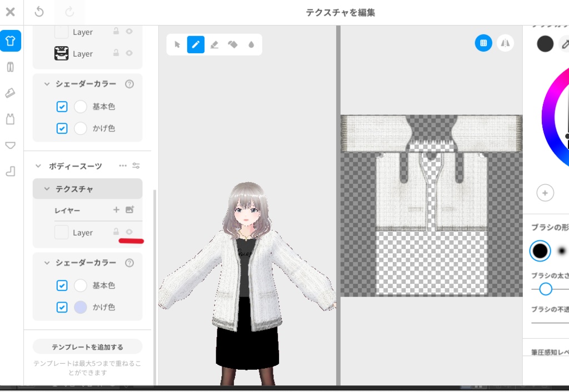The width and height of the screenshot is (569, 392).
Task: Open the ボディースーツ more options menu
Action: 122,165
